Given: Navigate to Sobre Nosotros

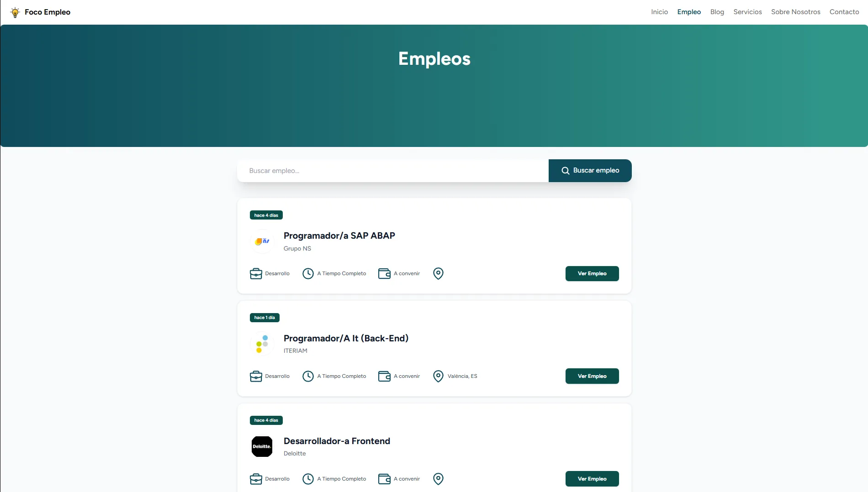Looking at the screenshot, I should (x=795, y=12).
